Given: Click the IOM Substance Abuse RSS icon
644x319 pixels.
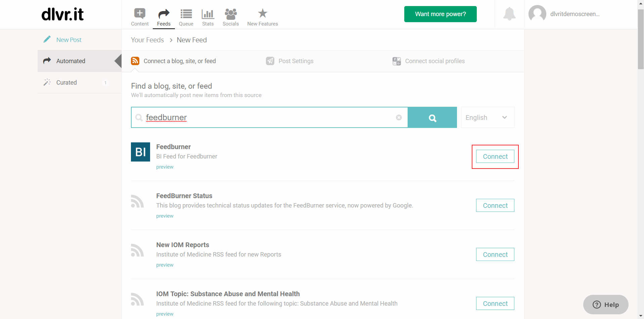Looking at the screenshot, I should pyautogui.click(x=137, y=299).
